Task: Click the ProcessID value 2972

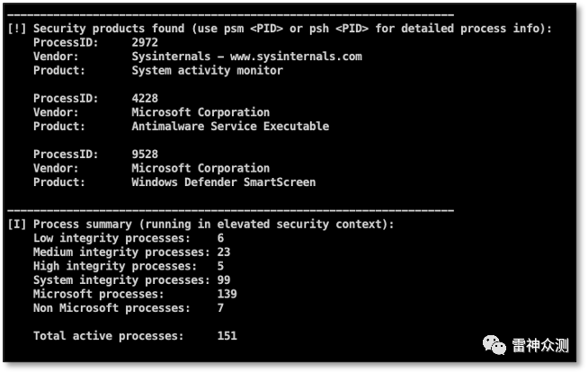Action: coord(145,42)
